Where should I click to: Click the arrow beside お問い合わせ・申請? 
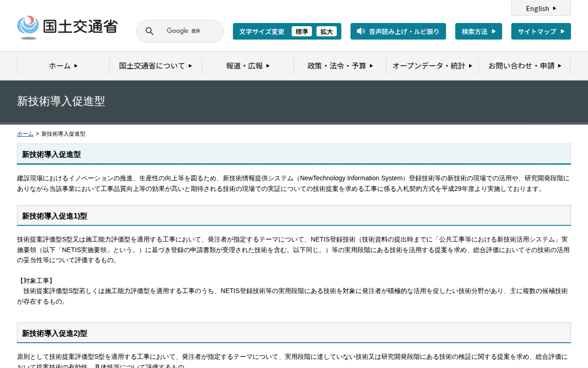coord(560,66)
